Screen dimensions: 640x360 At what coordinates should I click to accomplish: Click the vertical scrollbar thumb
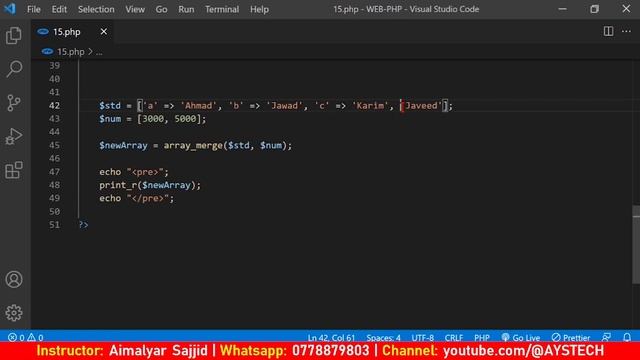pyautogui.click(x=636, y=244)
